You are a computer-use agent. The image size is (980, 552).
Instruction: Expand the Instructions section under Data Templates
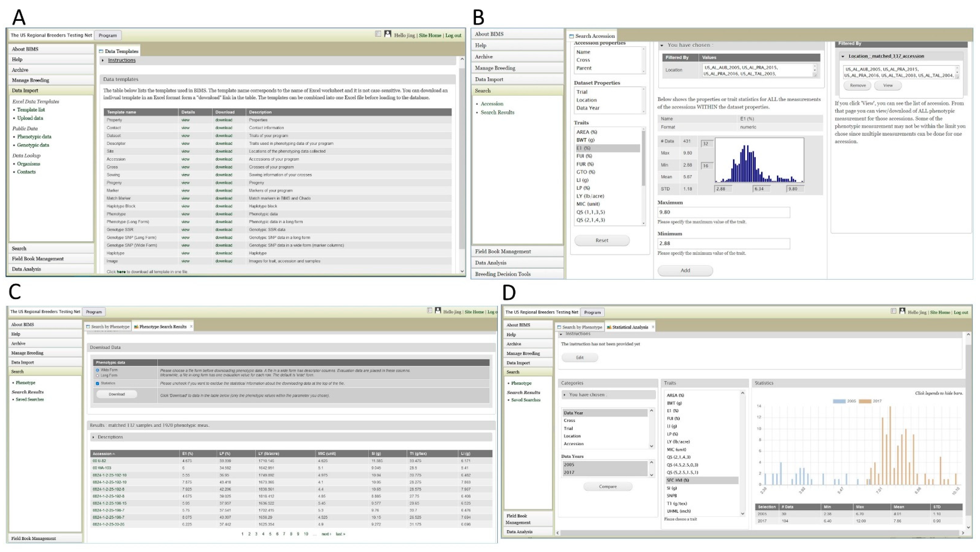tap(121, 60)
